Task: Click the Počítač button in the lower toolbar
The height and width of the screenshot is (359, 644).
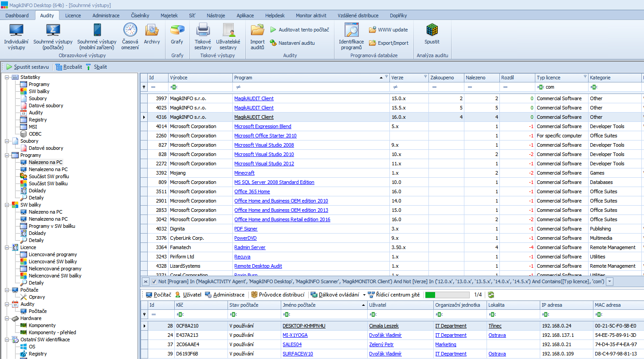Action: click(158, 295)
